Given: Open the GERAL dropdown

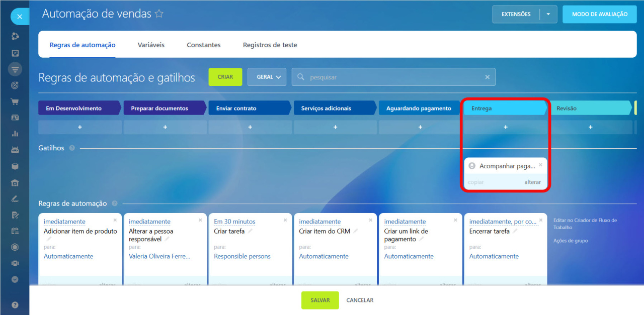Looking at the screenshot, I should point(267,77).
